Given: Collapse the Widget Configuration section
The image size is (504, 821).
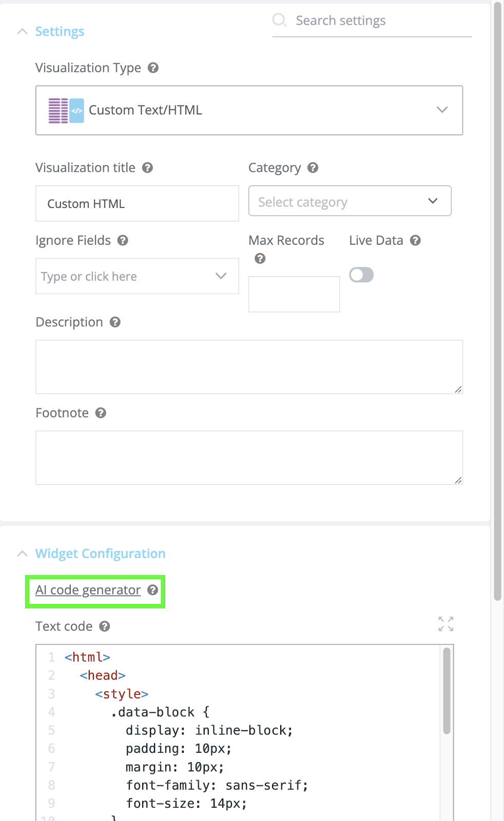Looking at the screenshot, I should pos(22,553).
